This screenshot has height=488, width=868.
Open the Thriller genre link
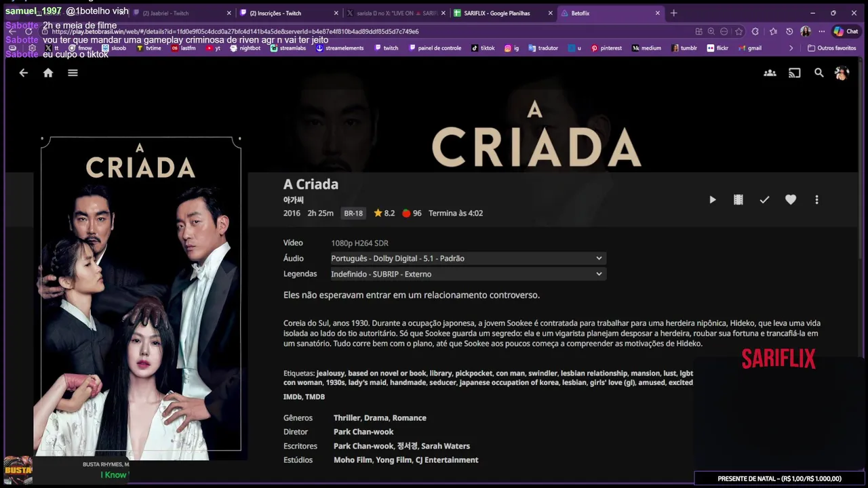tap(347, 418)
